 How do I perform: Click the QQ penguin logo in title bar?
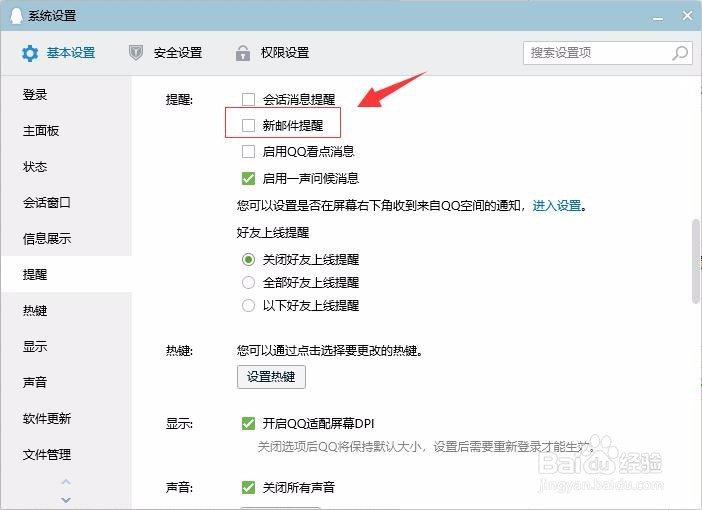(16, 15)
